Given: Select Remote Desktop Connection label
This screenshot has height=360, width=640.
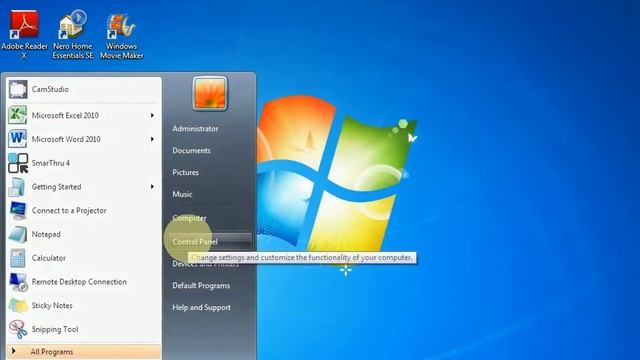Looking at the screenshot, I should click(x=79, y=282).
